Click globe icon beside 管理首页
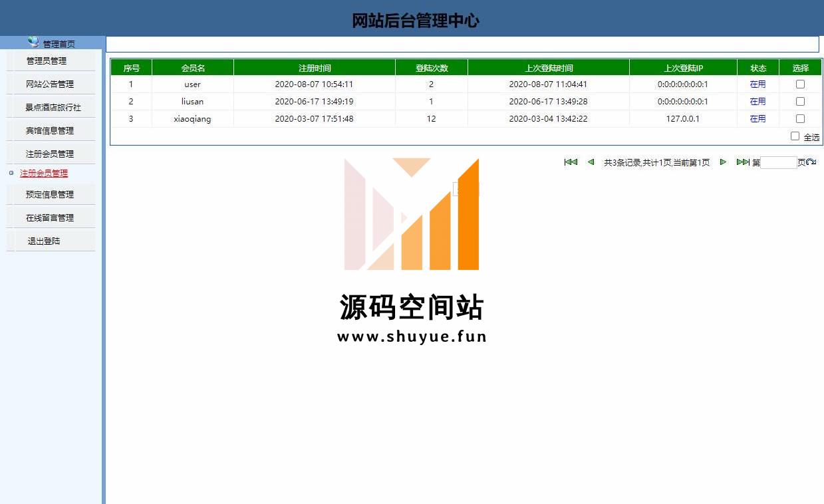The width and height of the screenshot is (824, 504). 33,42
